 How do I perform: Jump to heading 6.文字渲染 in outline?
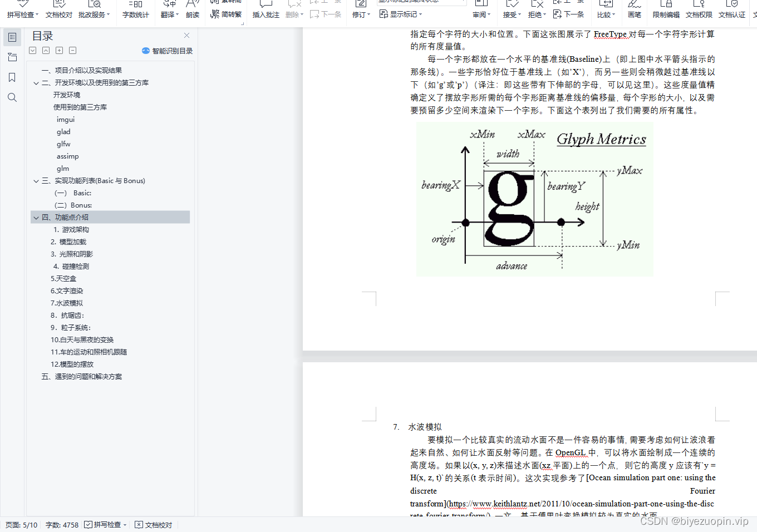tap(67, 290)
